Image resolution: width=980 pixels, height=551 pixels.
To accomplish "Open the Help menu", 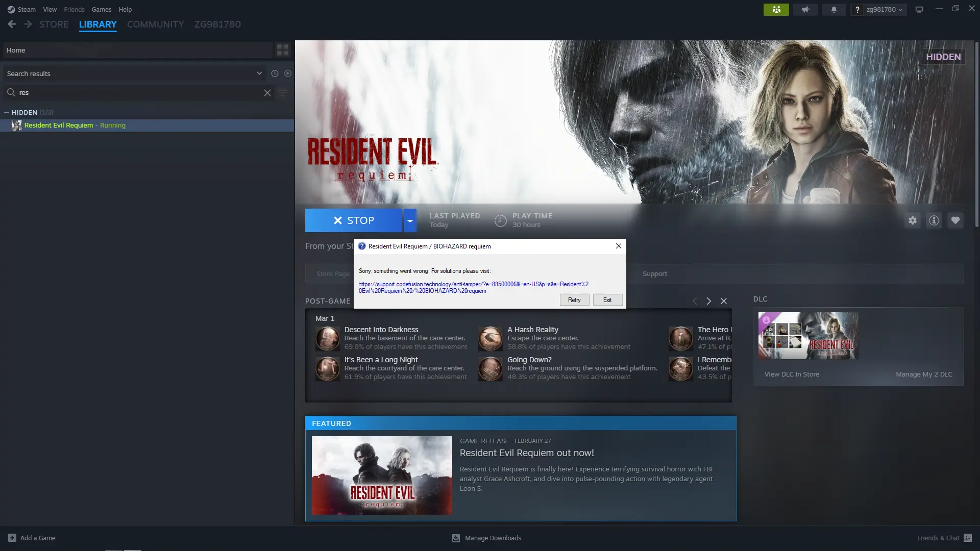I will (125, 9).
